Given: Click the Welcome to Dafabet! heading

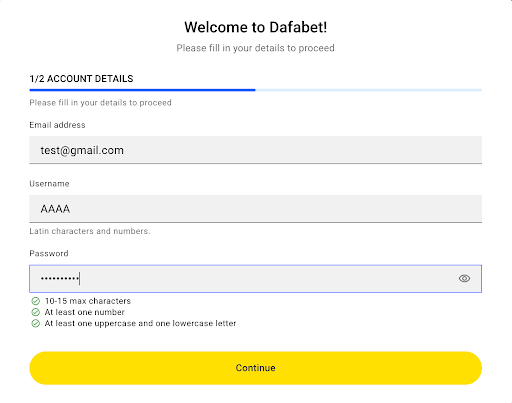Looking at the screenshot, I should pyautogui.click(x=256, y=27).
